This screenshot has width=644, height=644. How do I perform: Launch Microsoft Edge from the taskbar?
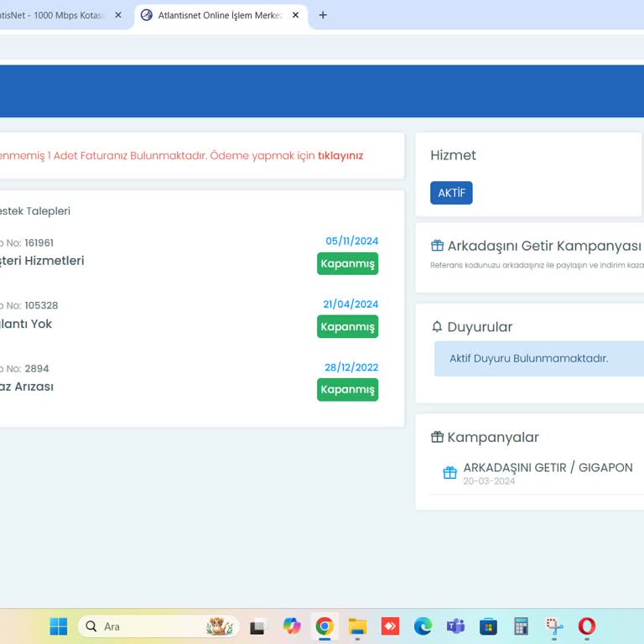coord(423,626)
